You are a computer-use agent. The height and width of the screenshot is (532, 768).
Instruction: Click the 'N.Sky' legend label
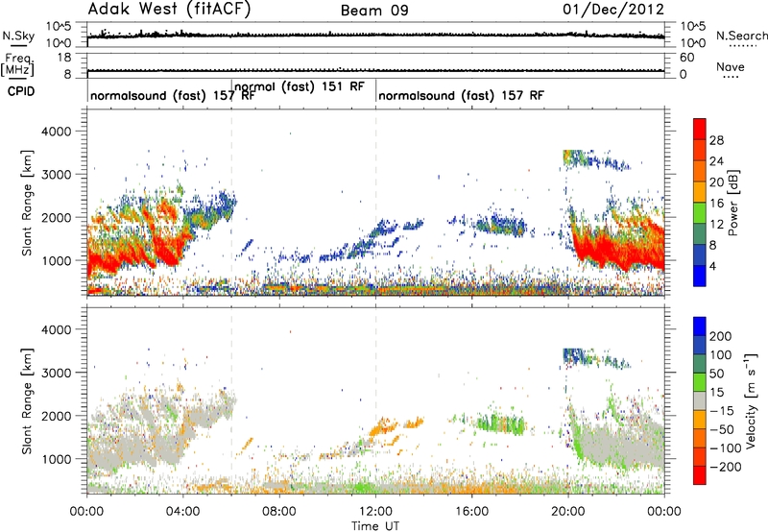coord(18,36)
